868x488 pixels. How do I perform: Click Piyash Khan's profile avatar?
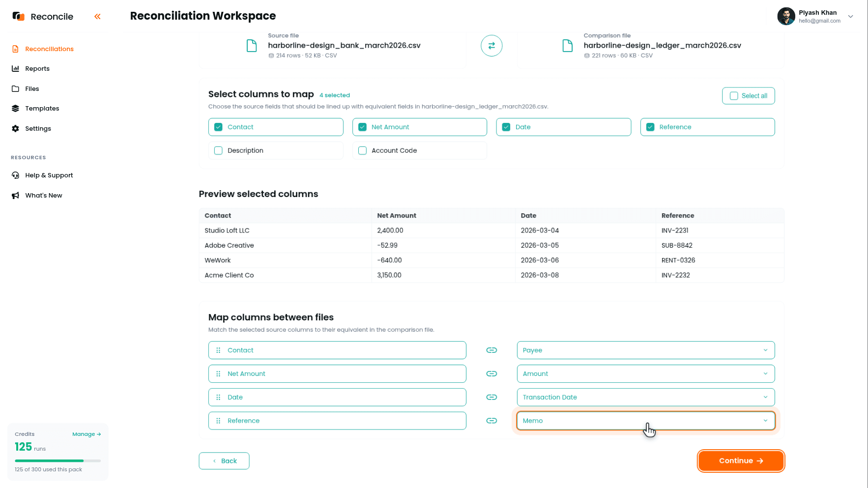[x=786, y=16]
